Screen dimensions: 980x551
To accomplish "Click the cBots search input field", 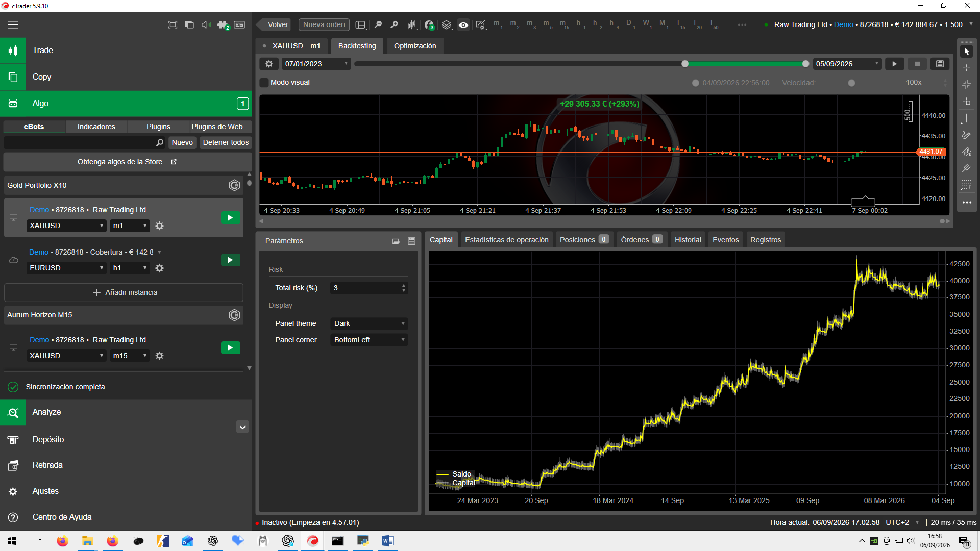I will click(84, 142).
